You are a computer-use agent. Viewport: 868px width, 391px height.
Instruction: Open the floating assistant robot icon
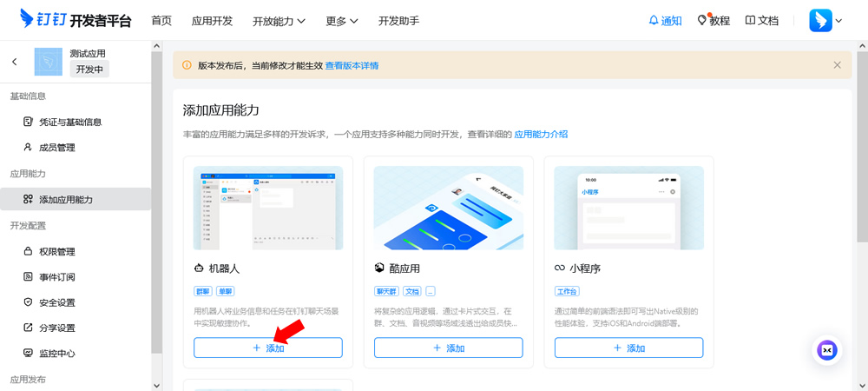tap(827, 349)
